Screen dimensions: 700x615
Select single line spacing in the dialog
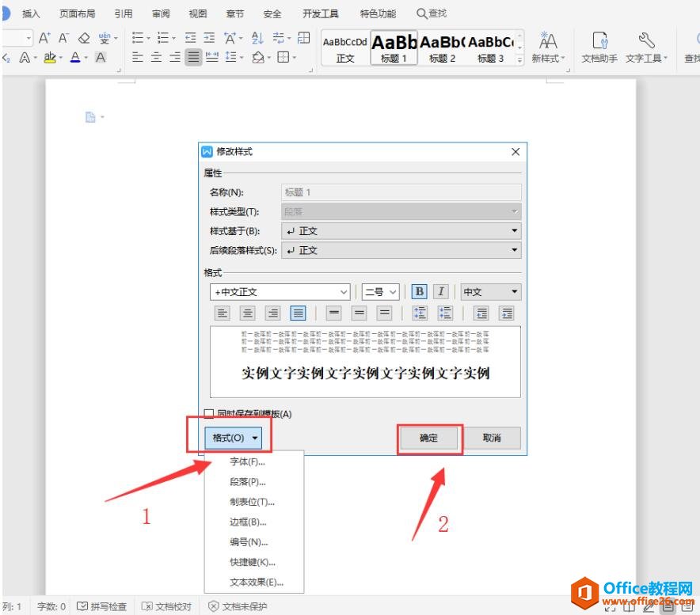[x=333, y=313]
